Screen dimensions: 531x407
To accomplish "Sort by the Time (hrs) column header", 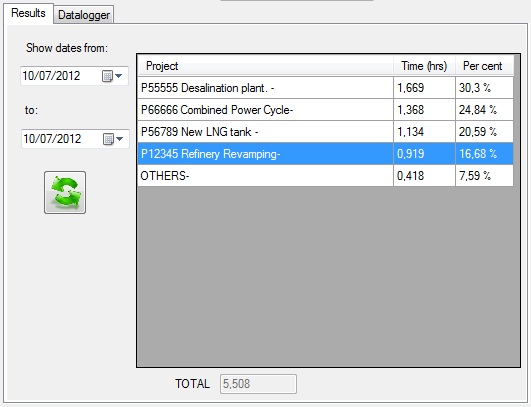I will (424, 66).
